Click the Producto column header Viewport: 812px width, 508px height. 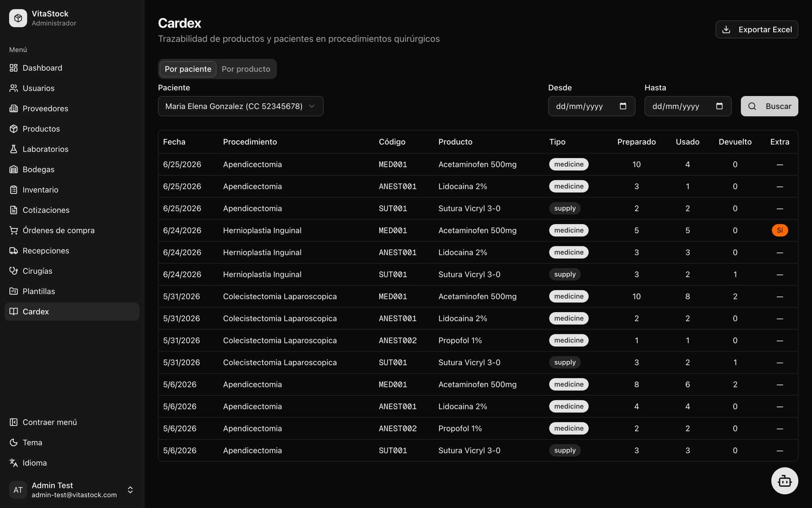point(455,142)
